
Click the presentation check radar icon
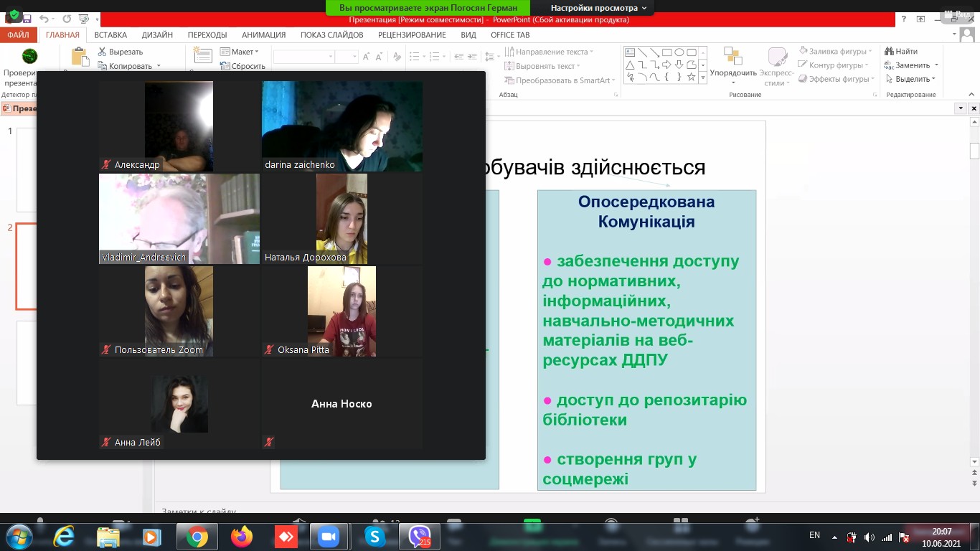click(x=29, y=56)
